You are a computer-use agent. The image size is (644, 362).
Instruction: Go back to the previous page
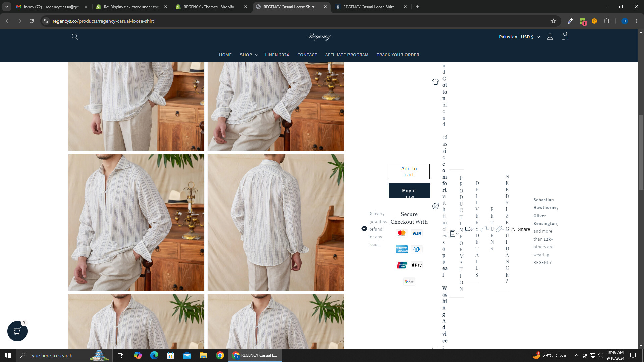7,21
